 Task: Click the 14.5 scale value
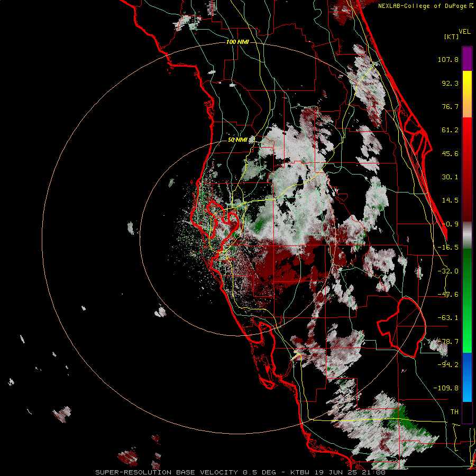click(x=450, y=200)
